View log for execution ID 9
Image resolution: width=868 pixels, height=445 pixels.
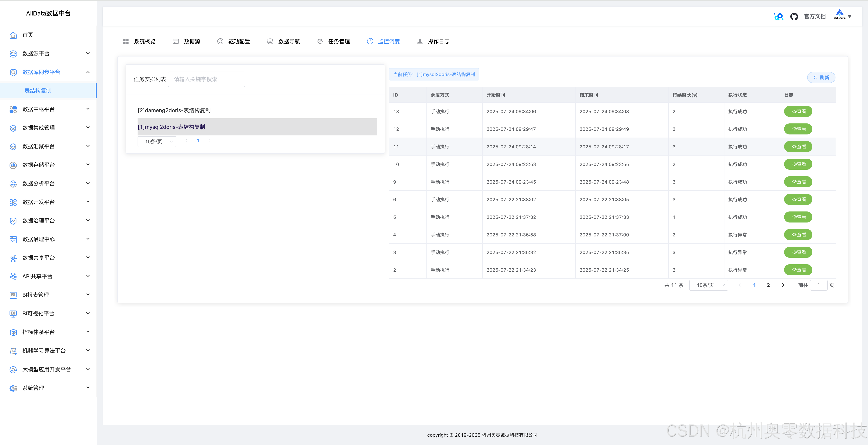798,182
